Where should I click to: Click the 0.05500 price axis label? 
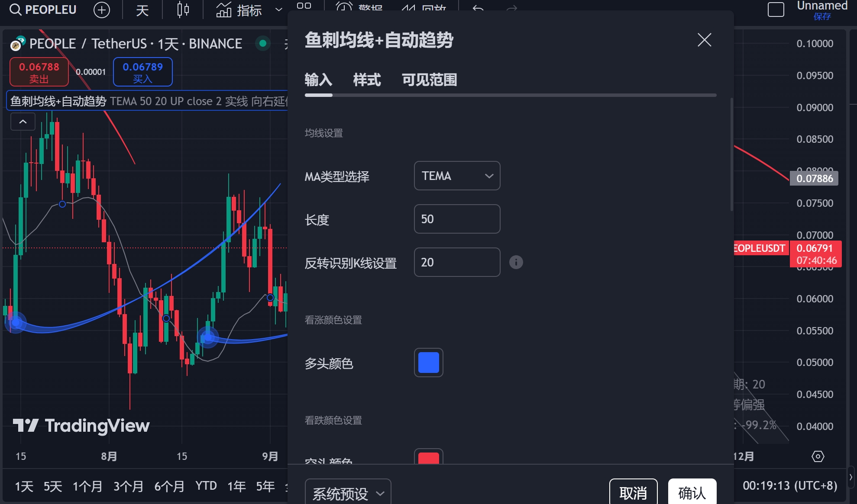tap(815, 331)
